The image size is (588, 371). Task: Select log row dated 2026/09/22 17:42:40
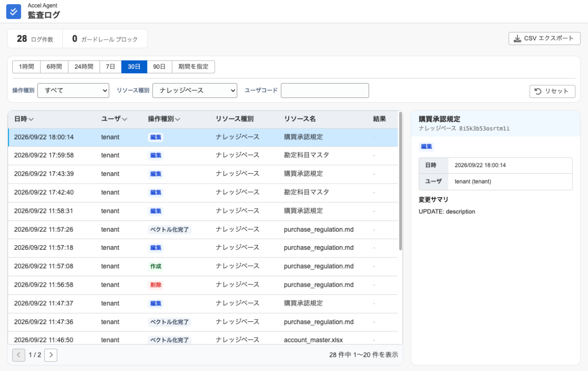point(203,192)
